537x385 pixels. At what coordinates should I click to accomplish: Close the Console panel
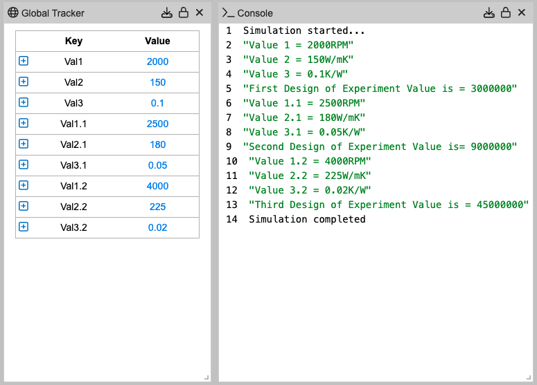tap(522, 13)
